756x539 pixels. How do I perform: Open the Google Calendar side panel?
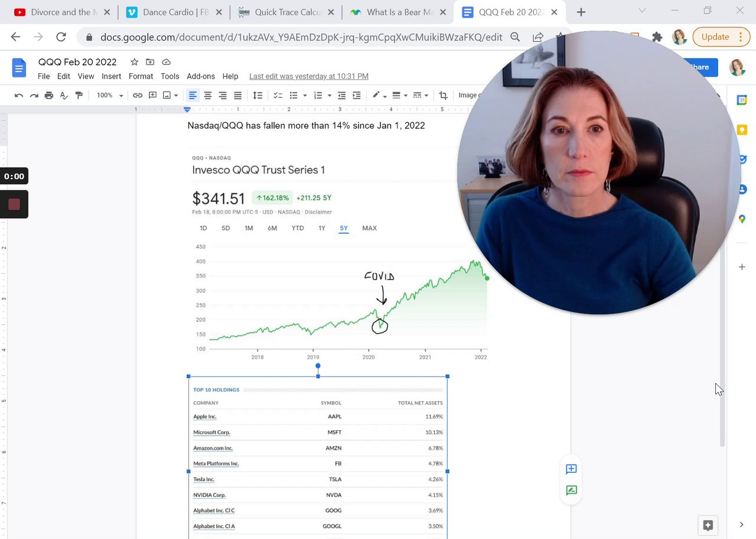(x=742, y=100)
